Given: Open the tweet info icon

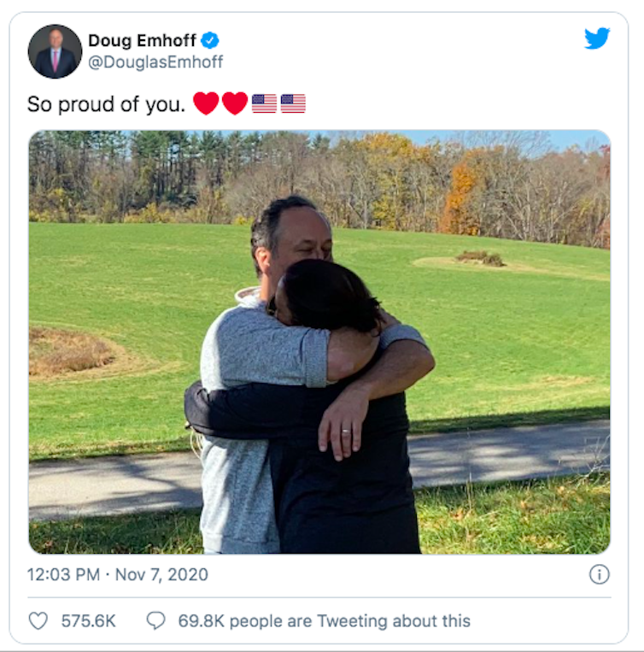Looking at the screenshot, I should point(600,574).
